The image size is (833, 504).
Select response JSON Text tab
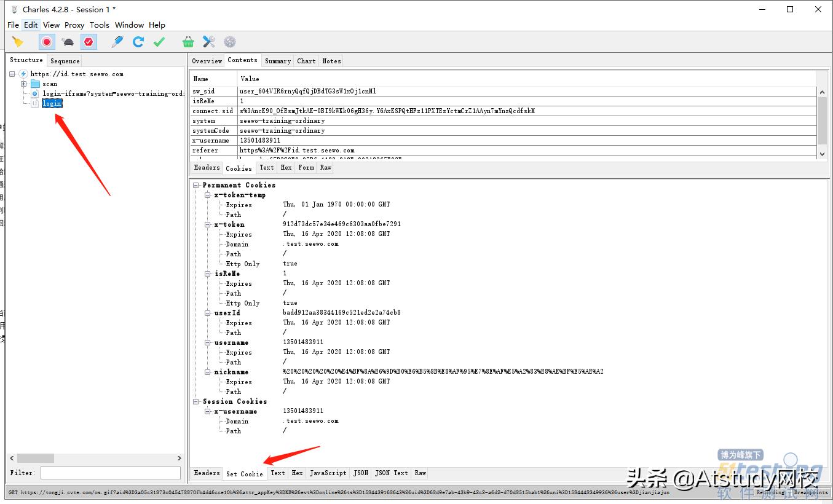[392, 473]
